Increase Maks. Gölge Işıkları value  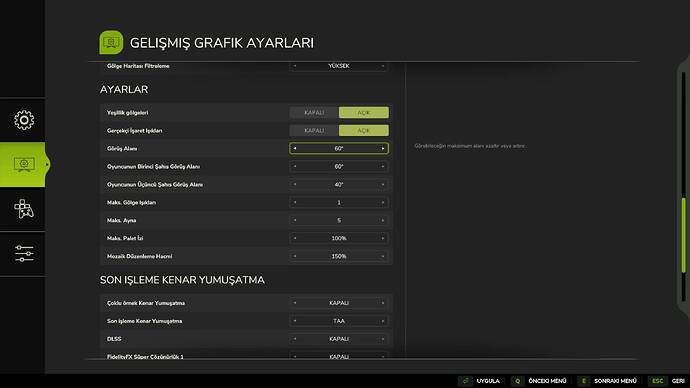click(383, 202)
